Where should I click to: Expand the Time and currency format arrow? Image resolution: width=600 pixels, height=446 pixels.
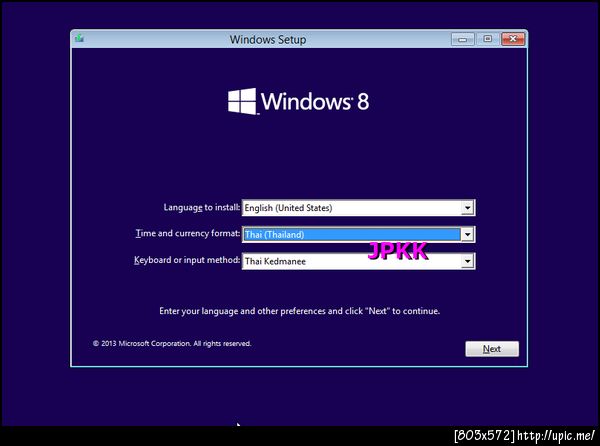pyautogui.click(x=467, y=234)
